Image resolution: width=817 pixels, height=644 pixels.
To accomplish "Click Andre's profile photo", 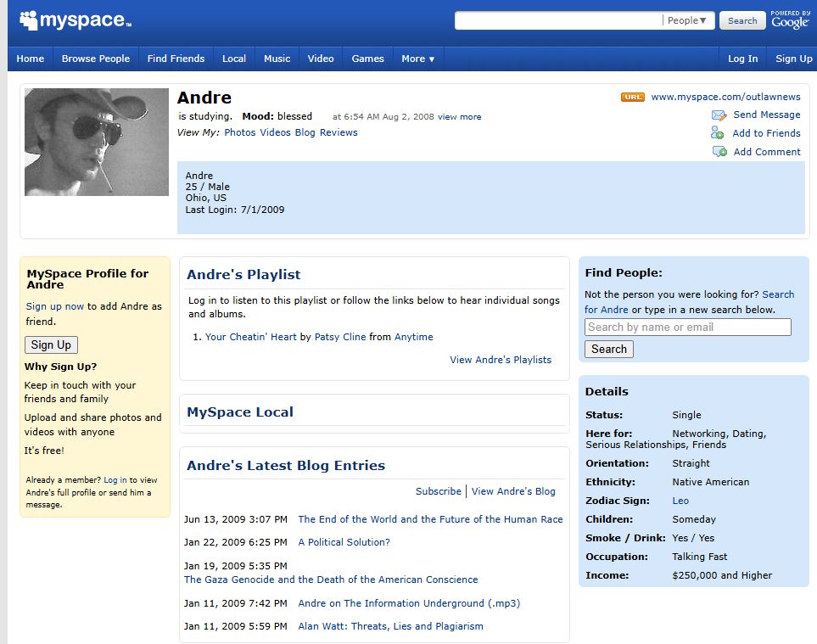I will (x=97, y=142).
